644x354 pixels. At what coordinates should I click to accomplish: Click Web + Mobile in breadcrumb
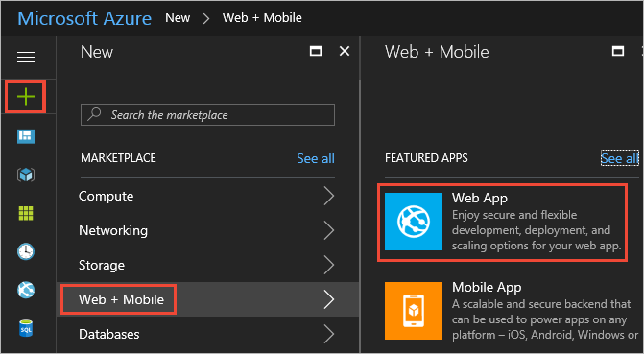coord(262,18)
